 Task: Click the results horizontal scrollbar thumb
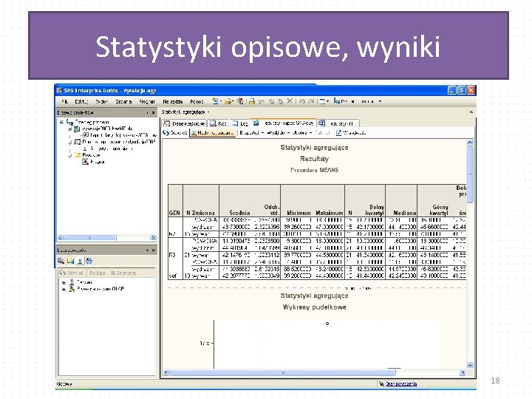pos(282,372)
